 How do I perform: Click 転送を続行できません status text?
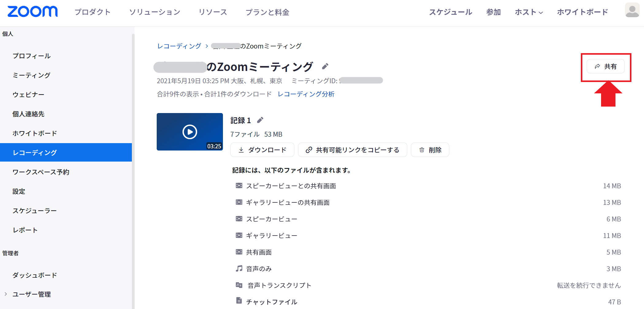click(x=589, y=285)
